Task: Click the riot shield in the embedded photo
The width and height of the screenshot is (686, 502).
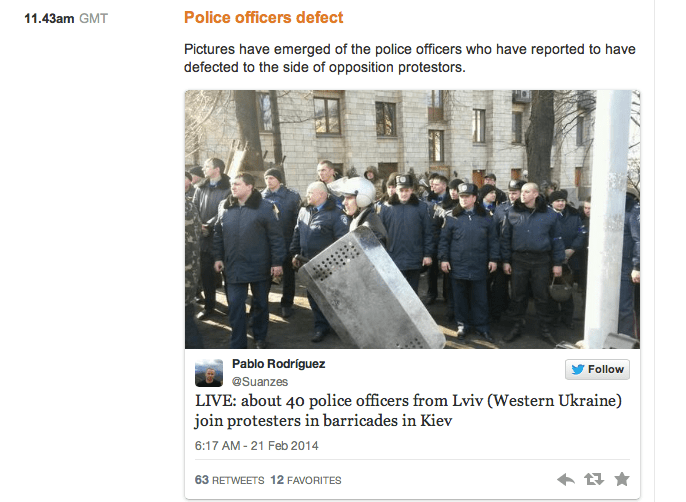Action: point(370,289)
